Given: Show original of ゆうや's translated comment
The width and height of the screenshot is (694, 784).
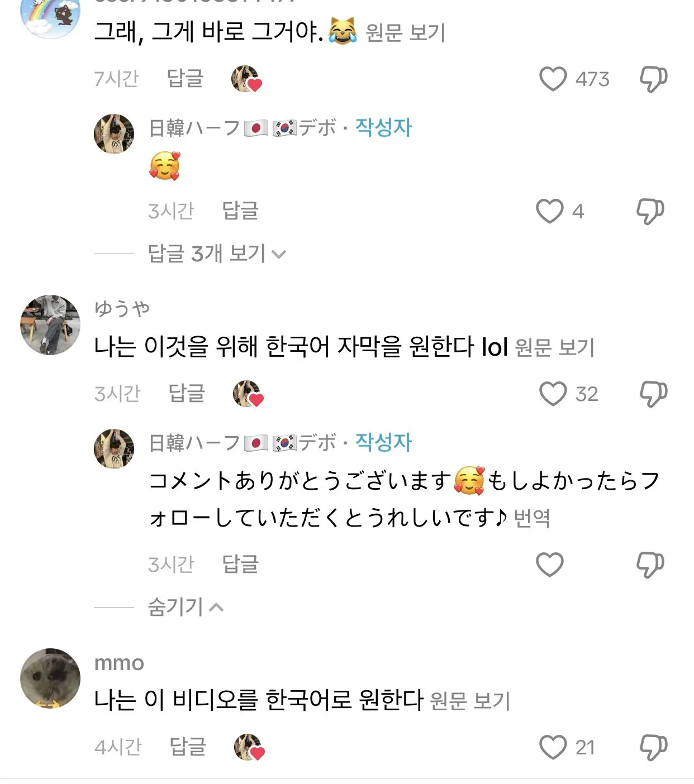Looking at the screenshot, I should pos(554,348).
